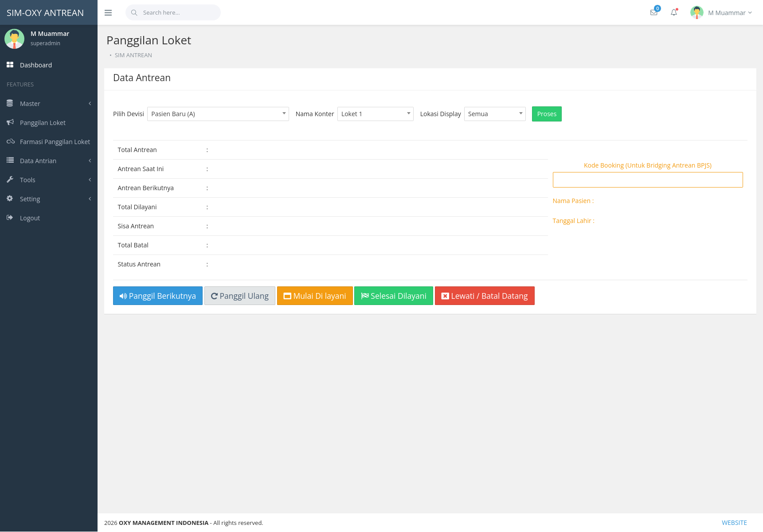This screenshot has width=763, height=532.
Task: Click the Tools wrench icon
Action: coord(10,180)
